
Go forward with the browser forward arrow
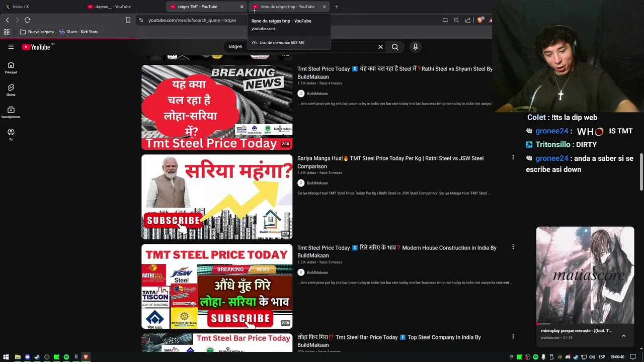17,20
